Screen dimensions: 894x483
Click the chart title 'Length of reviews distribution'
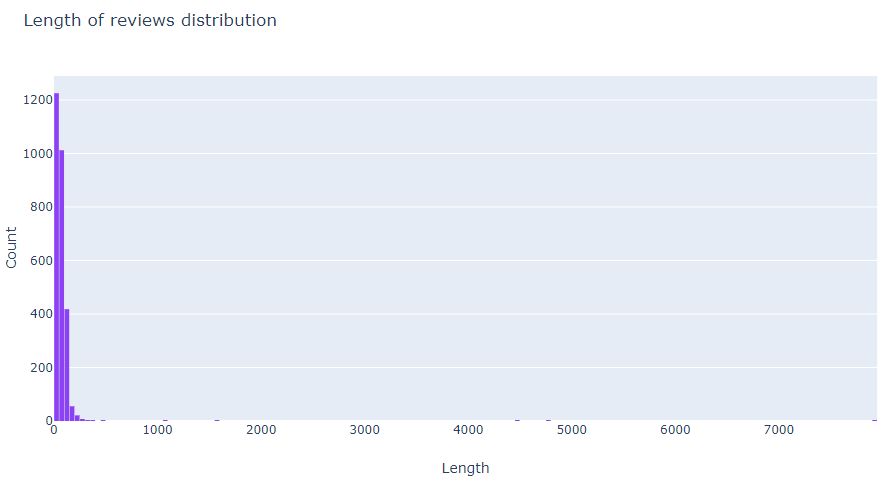150,20
